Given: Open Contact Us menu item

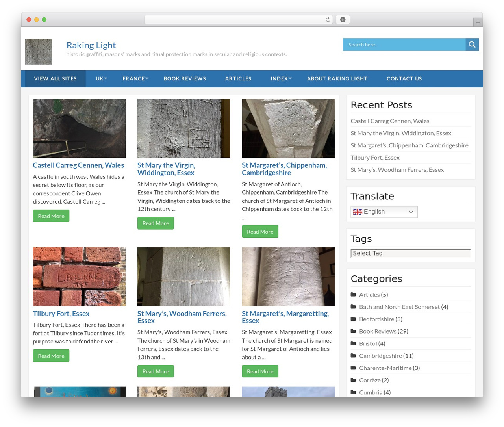Looking at the screenshot, I should (404, 79).
